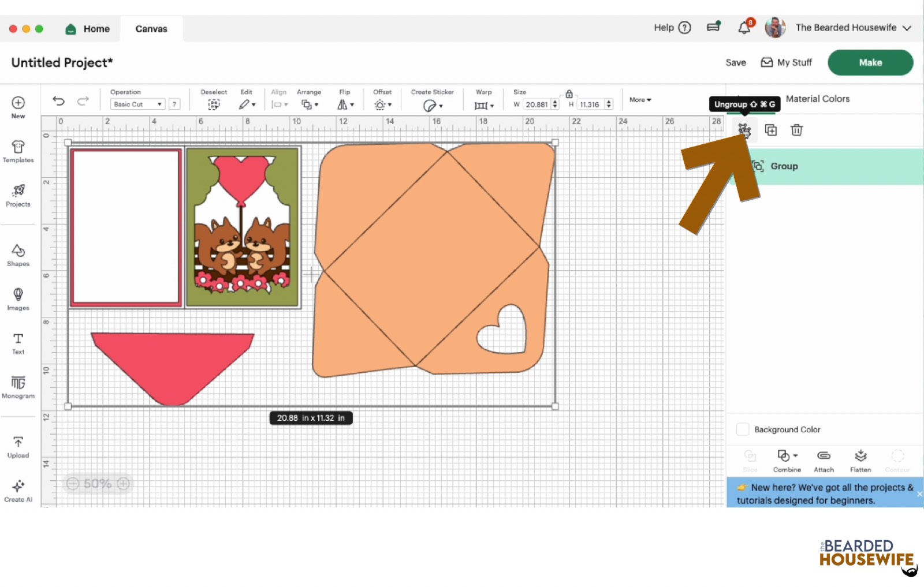The image size is (924, 587).
Task: Attach the selected layers
Action: [824, 460]
